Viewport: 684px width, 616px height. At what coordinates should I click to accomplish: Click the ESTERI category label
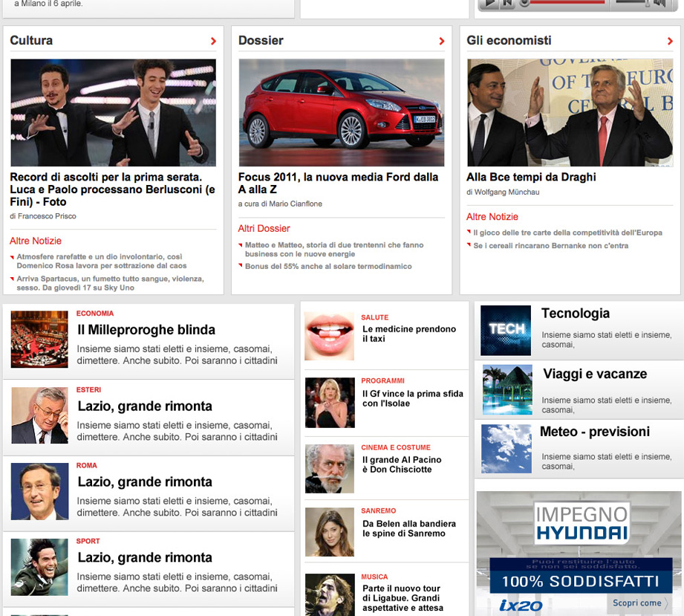88,390
